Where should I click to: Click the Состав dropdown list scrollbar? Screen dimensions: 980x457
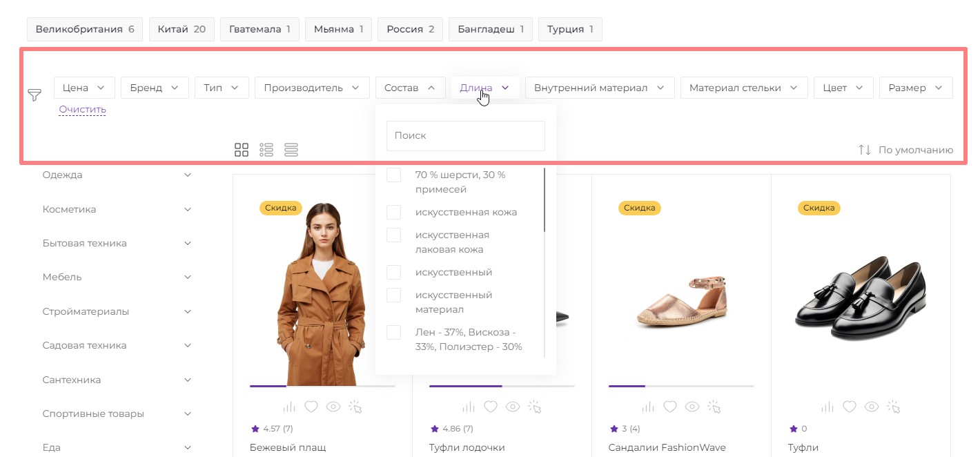(545, 200)
